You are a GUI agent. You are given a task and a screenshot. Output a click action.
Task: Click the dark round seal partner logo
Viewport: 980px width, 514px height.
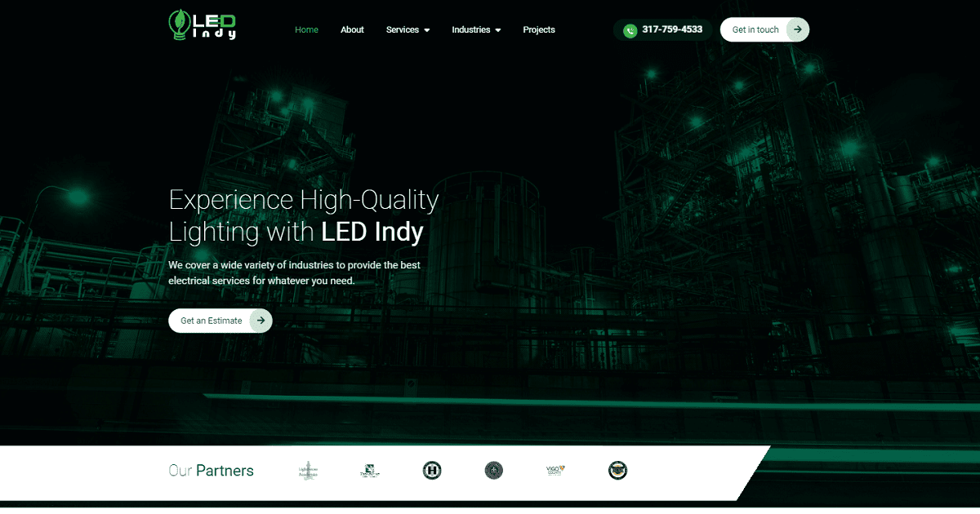pos(494,470)
